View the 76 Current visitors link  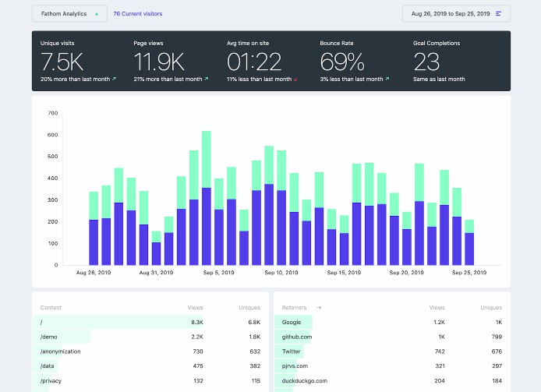pyautogui.click(x=138, y=14)
